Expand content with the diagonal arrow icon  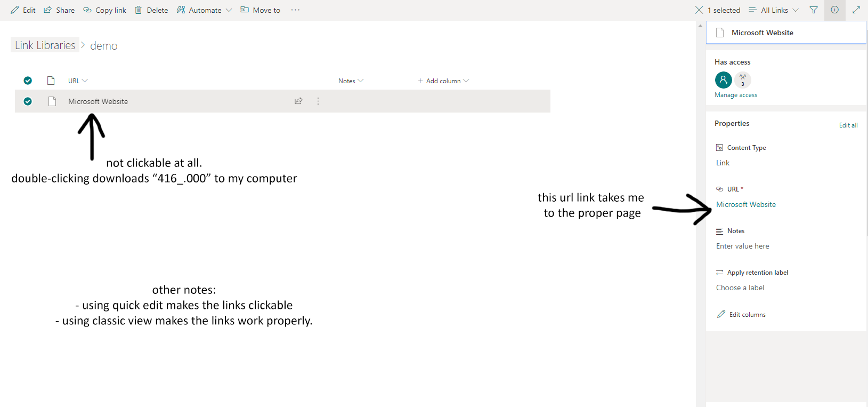(x=856, y=10)
